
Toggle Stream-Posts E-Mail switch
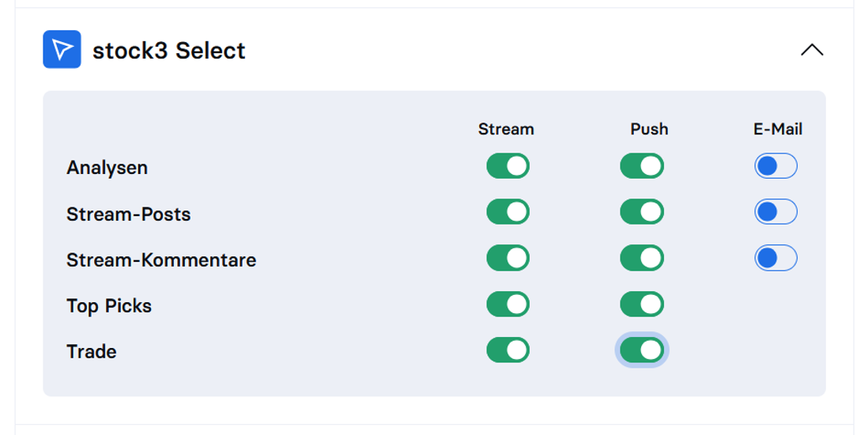776,212
